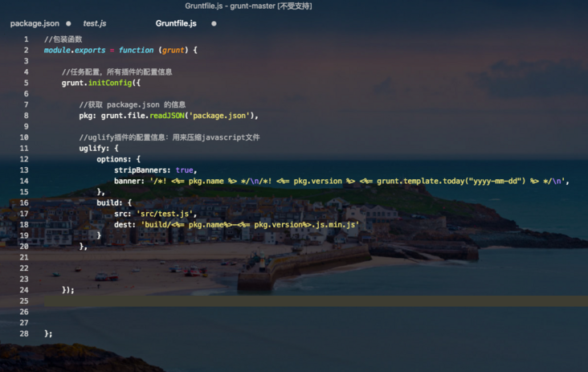Screen dimensions: 588x372
Task: Click line number 14 in the gutter
Action: (24, 181)
